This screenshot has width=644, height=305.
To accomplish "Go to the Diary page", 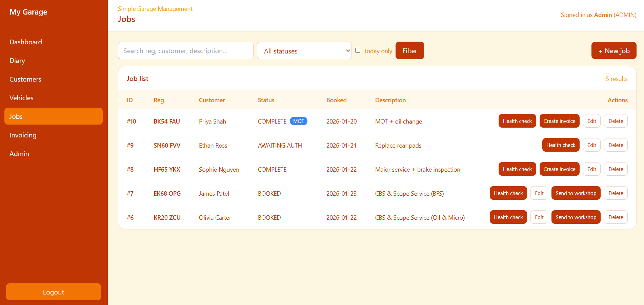I will click(x=17, y=61).
